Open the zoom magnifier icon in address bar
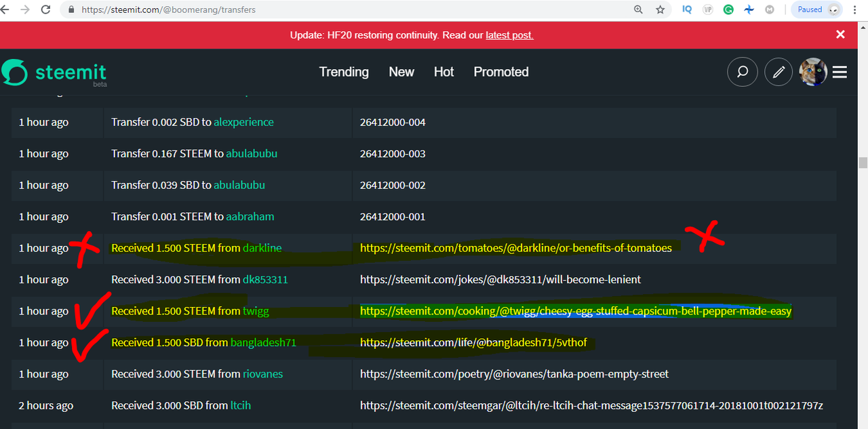 638,9
